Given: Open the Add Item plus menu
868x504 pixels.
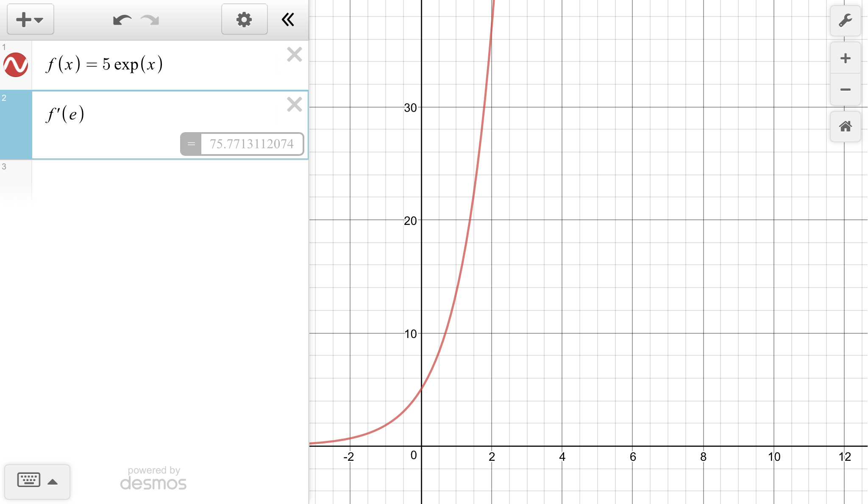Looking at the screenshot, I should pyautogui.click(x=30, y=19).
